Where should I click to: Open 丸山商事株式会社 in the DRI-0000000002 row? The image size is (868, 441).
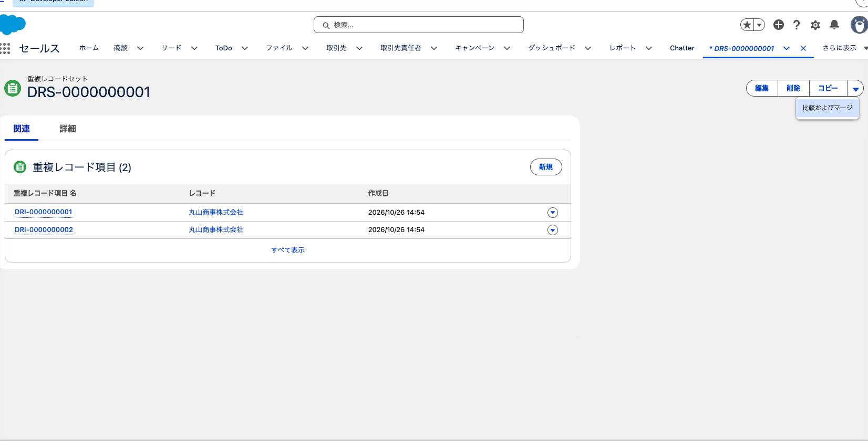(x=216, y=229)
